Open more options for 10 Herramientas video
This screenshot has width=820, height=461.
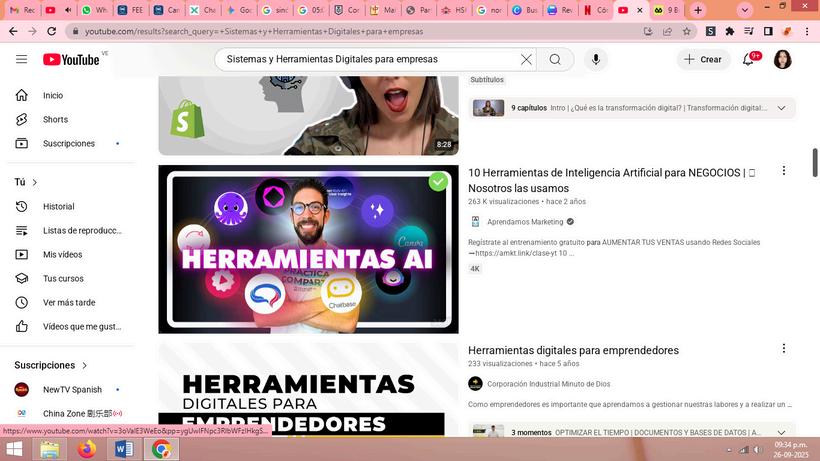(783, 170)
